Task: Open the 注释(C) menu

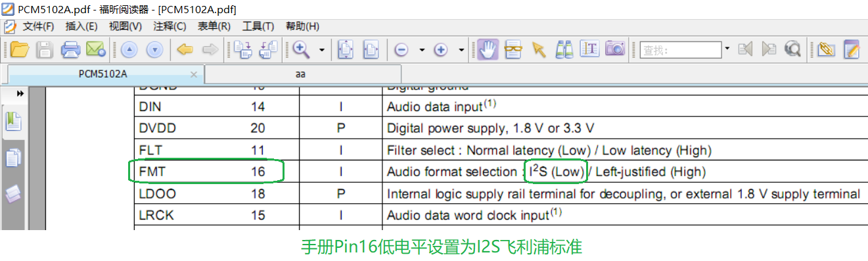Action: coord(170,26)
